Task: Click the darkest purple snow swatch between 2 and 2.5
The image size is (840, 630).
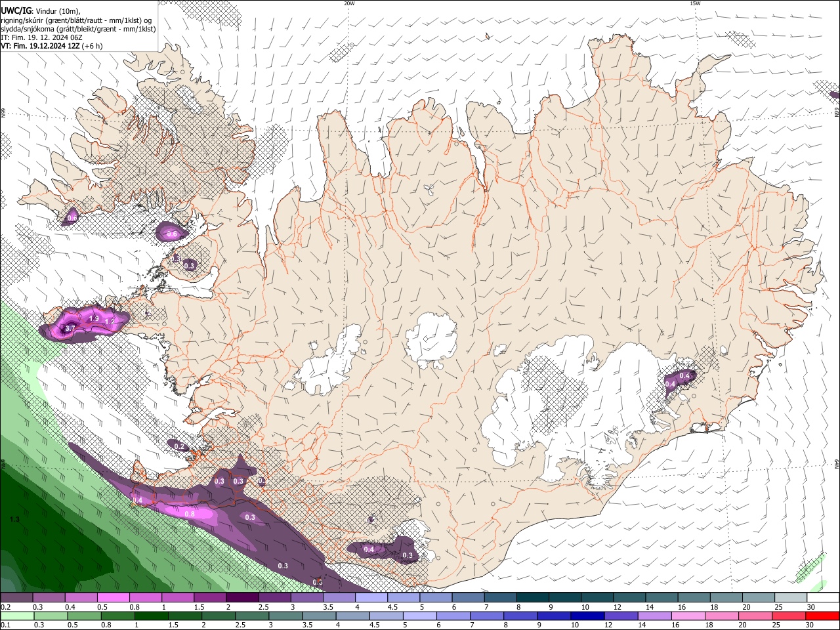Action: [242, 598]
